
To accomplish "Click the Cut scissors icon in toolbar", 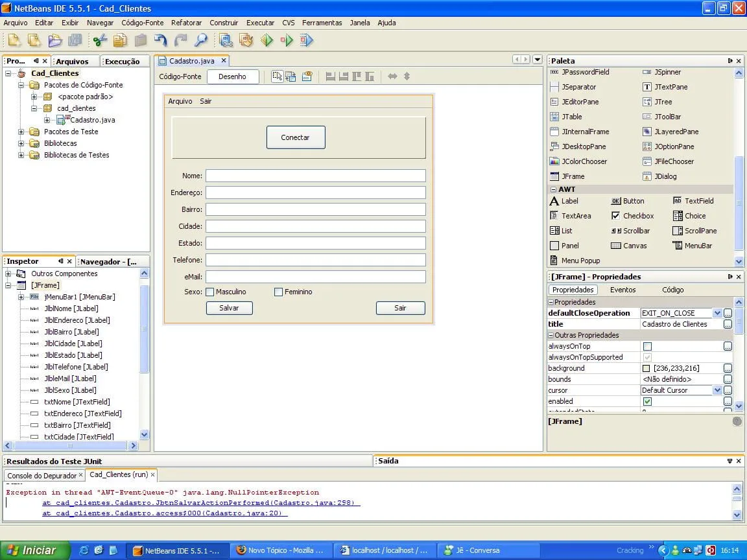I will click(x=100, y=40).
